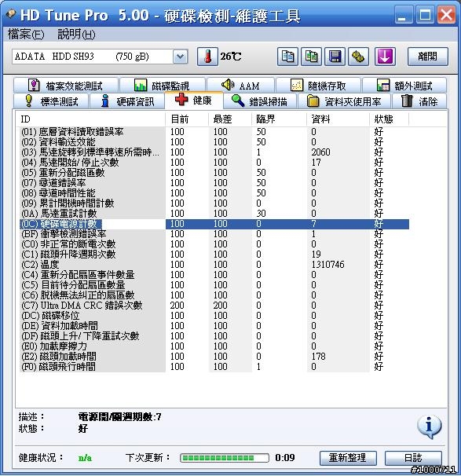Click the 日誌 button
This screenshot has height=476, width=461.
(413, 457)
